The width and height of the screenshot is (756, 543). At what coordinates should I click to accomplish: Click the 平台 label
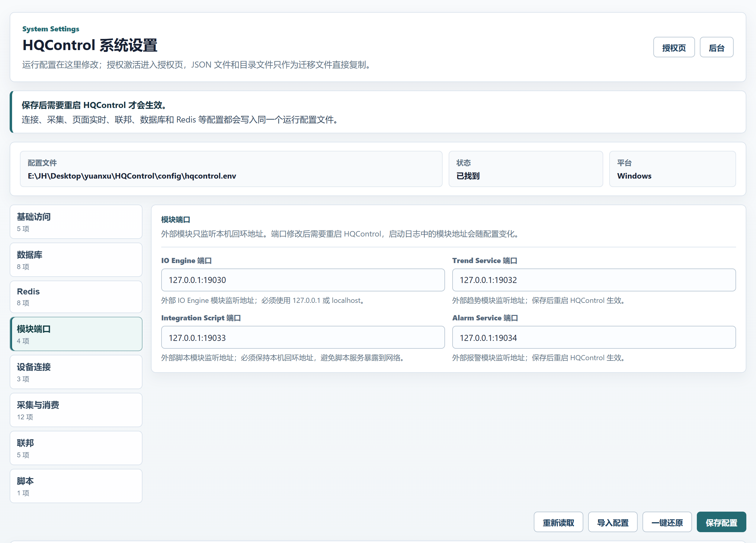[624, 163]
